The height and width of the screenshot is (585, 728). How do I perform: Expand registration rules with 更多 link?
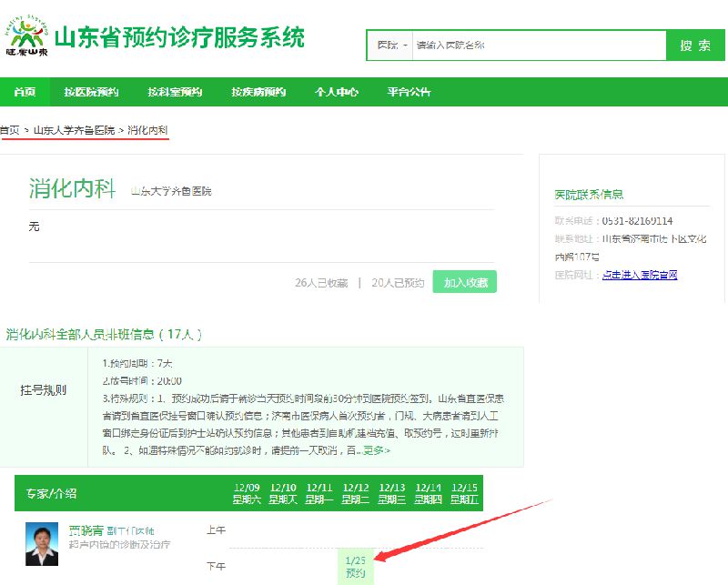[377, 450]
